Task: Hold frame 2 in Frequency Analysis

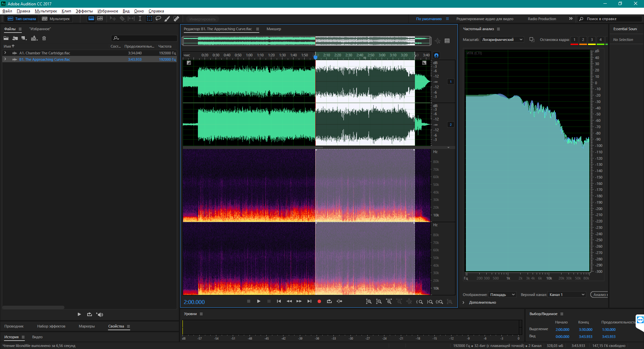Action: (583, 40)
